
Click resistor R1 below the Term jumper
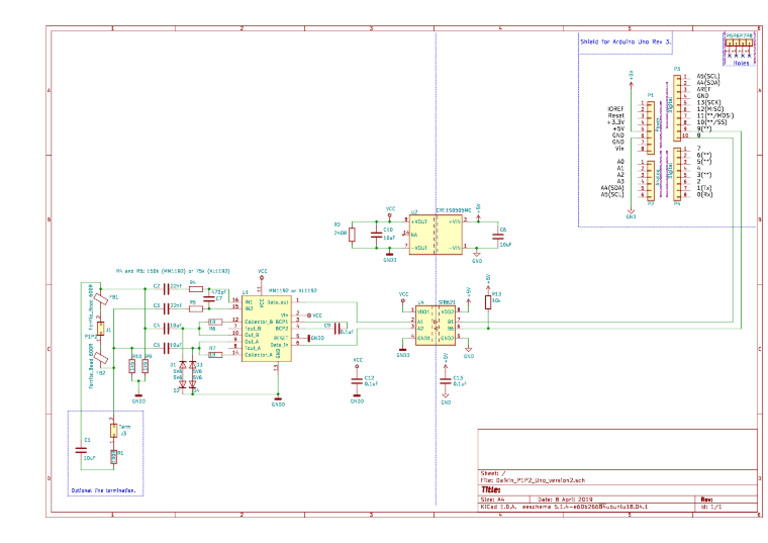pyautogui.click(x=114, y=456)
